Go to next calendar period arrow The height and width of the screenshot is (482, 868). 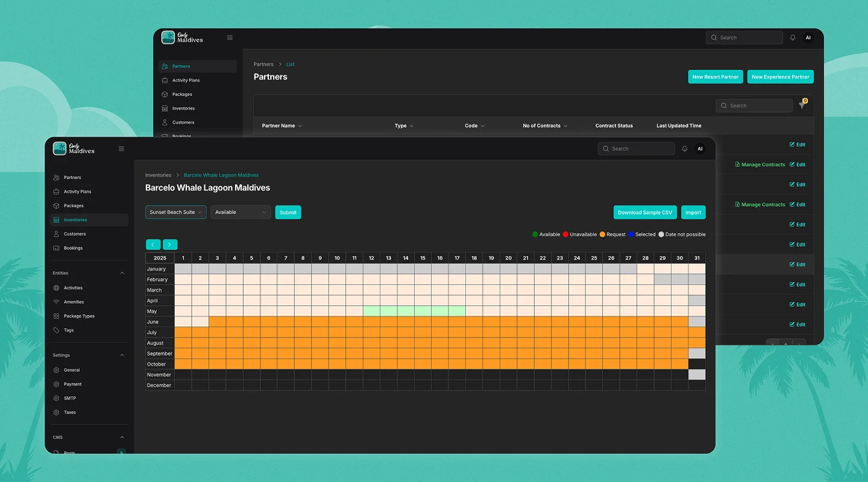[x=170, y=245]
